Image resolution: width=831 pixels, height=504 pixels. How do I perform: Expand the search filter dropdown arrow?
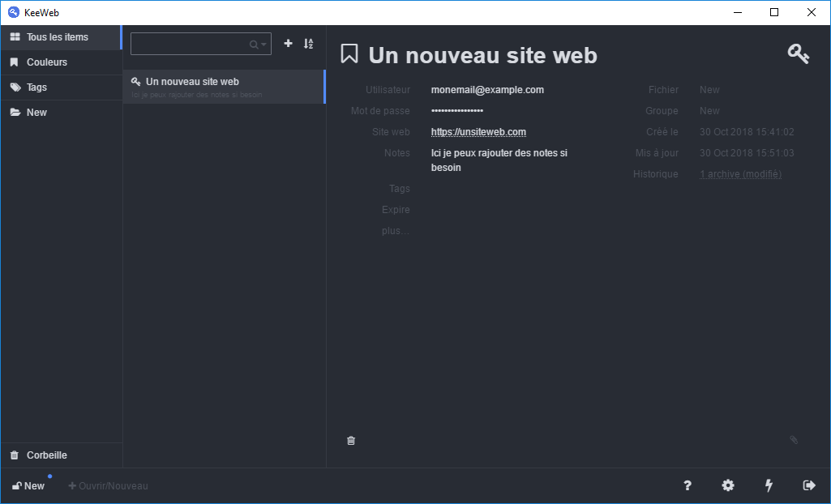coord(263,43)
